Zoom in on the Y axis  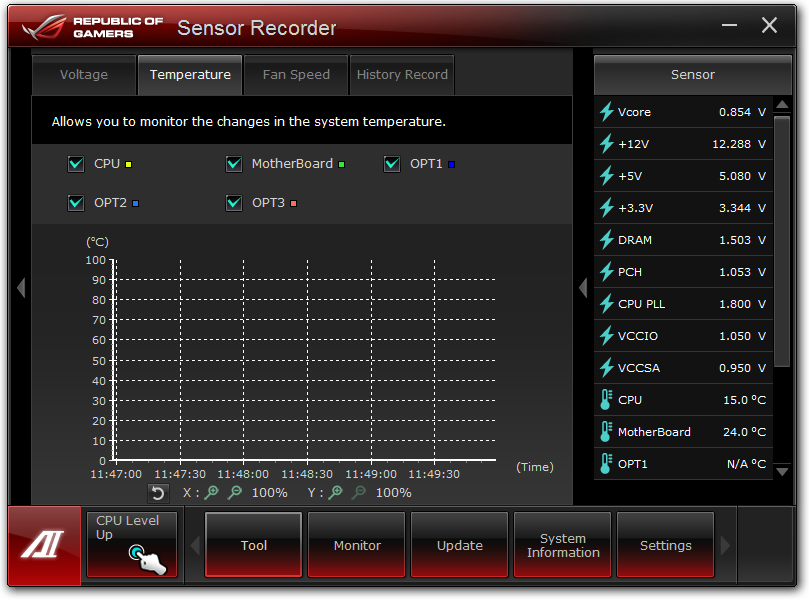tap(336, 493)
